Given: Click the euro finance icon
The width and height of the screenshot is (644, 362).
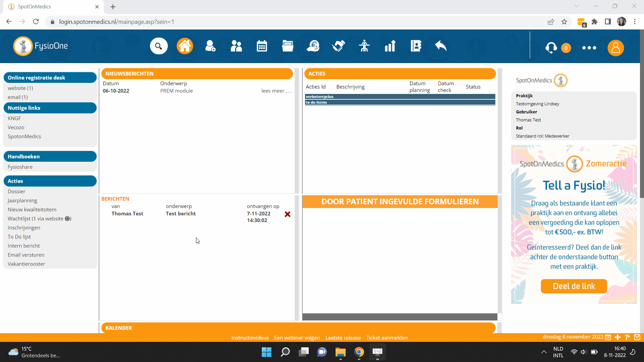Looking at the screenshot, I should tap(313, 46).
